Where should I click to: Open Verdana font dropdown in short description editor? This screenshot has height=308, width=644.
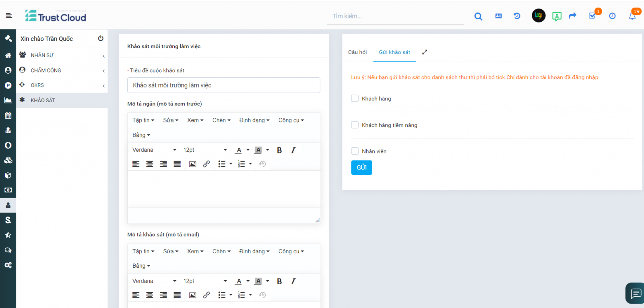pyautogui.click(x=154, y=150)
